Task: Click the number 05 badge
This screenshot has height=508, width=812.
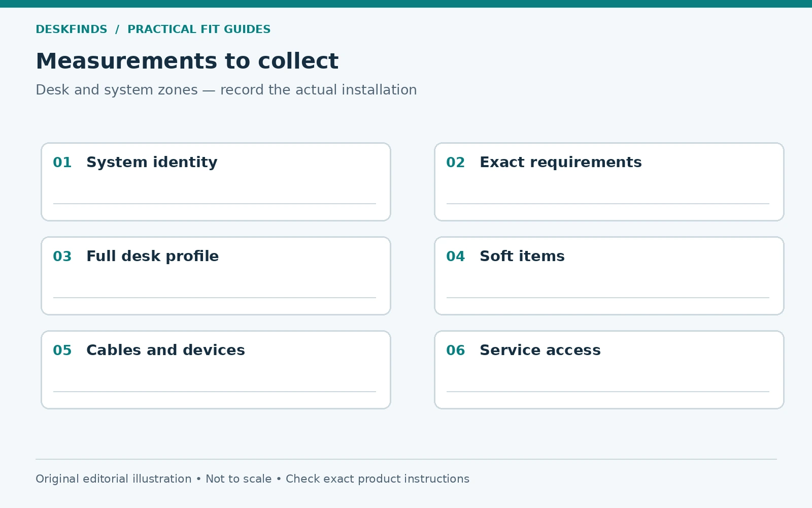Action: tap(62, 351)
